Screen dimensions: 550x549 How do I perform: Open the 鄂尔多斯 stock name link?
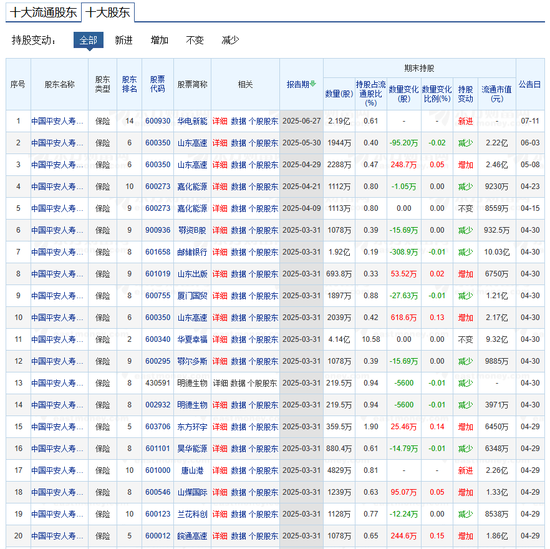pyautogui.click(x=192, y=361)
